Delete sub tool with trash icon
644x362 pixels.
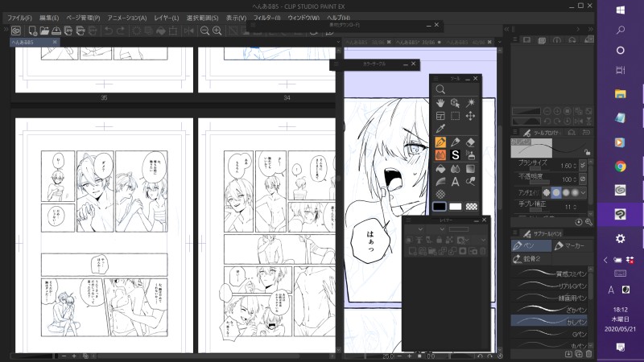tap(589, 353)
